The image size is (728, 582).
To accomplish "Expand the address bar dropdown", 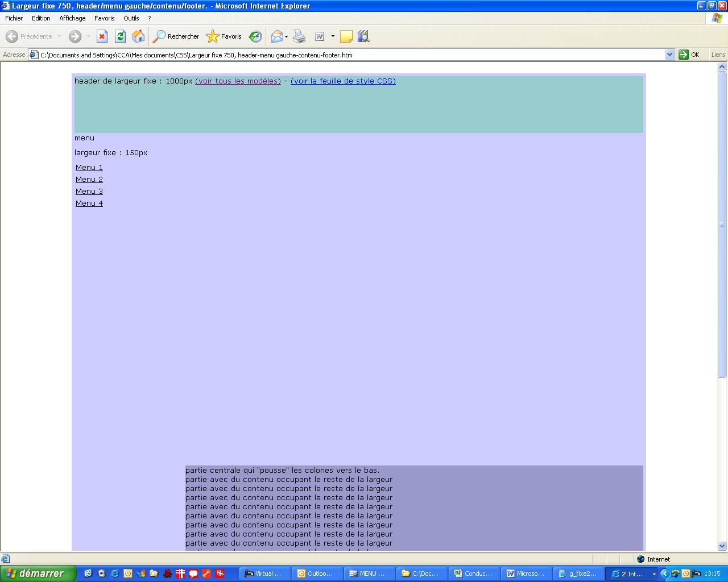I will [669, 55].
